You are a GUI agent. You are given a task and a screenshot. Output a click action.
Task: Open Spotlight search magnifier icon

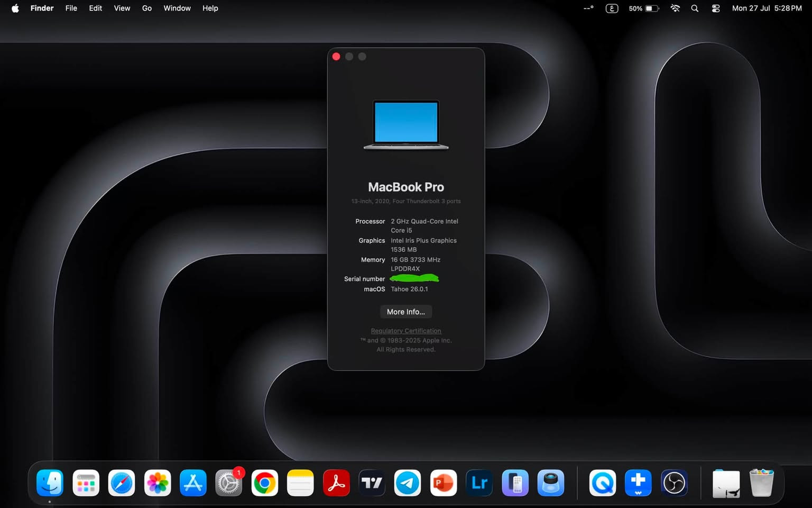coord(695,8)
